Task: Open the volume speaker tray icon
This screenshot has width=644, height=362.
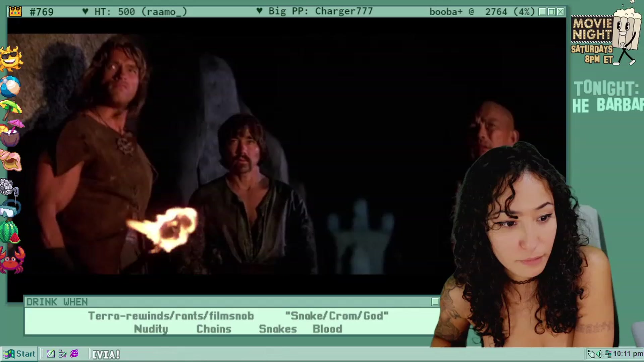Action: [599, 354]
